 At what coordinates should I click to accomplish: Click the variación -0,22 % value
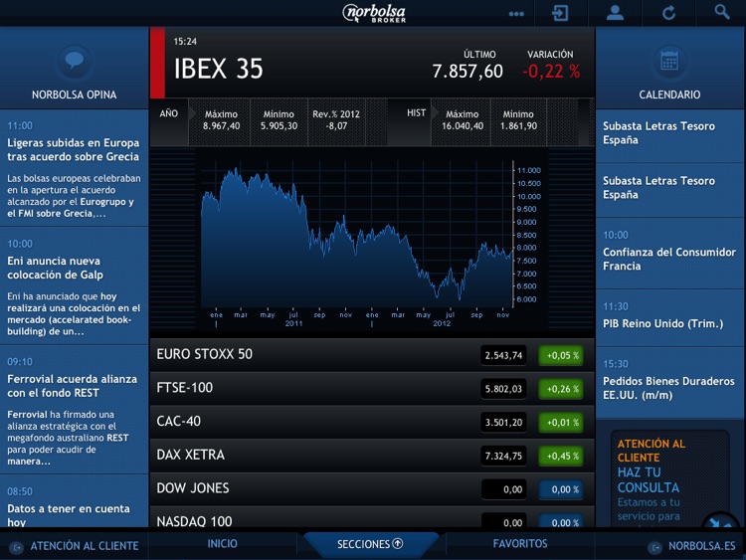[x=551, y=72]
